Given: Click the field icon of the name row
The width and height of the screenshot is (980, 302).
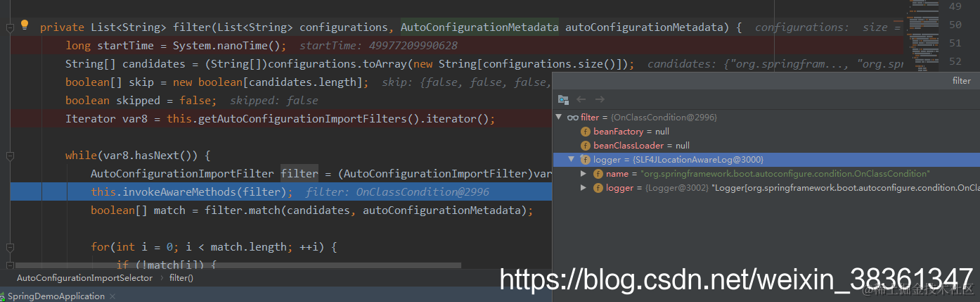Looking at the screenshot, I should click(598, 174).
